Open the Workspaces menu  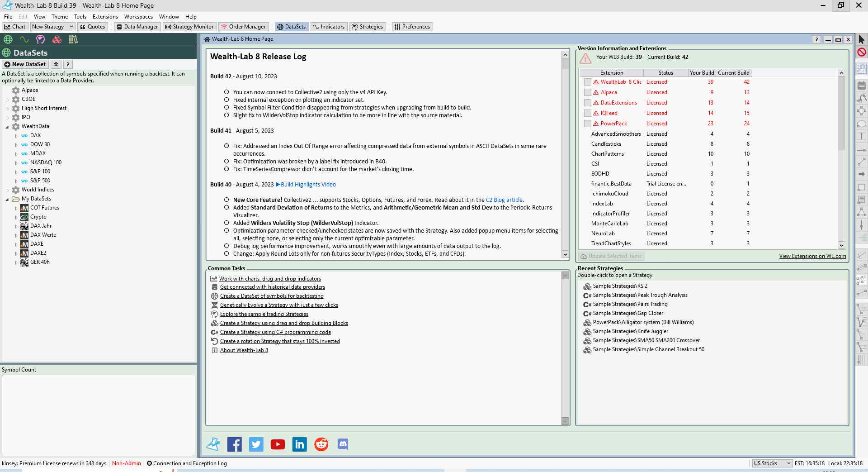138,16
